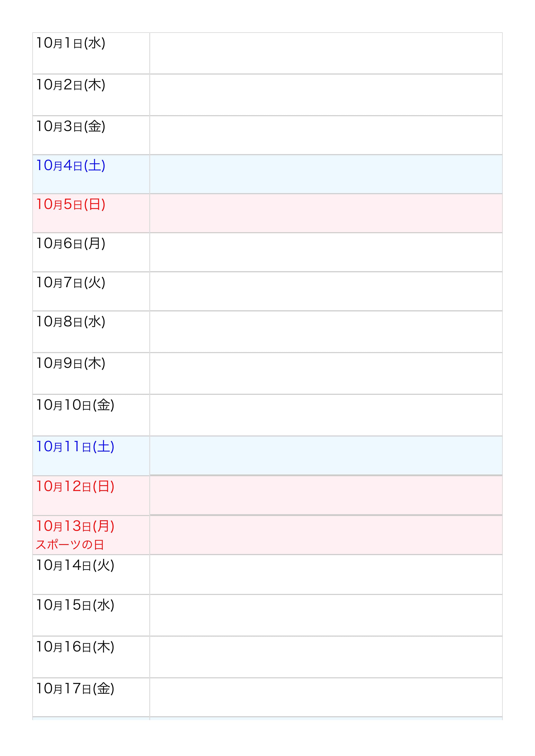Select the red 10月12日(日) date label
Screen dimensions: 535x756
point(75,486)
